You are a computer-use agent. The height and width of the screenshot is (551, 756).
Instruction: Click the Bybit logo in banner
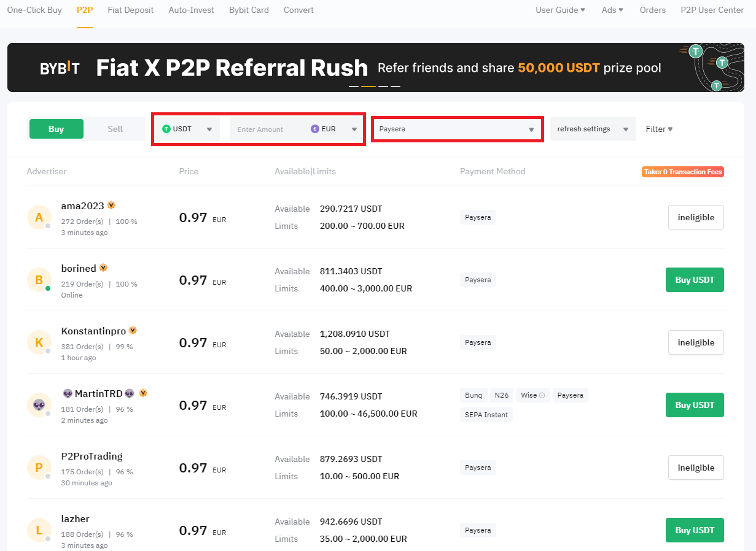pos(60,68)
